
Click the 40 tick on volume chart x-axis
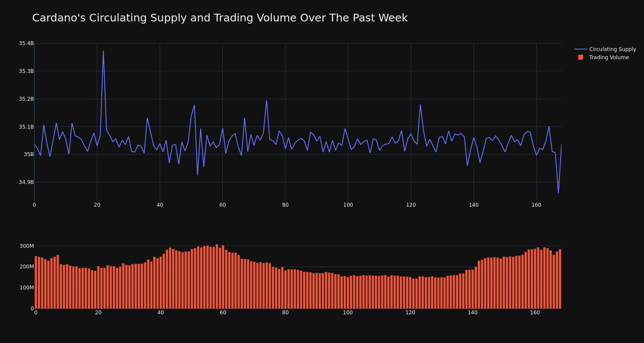pos(161,313)
